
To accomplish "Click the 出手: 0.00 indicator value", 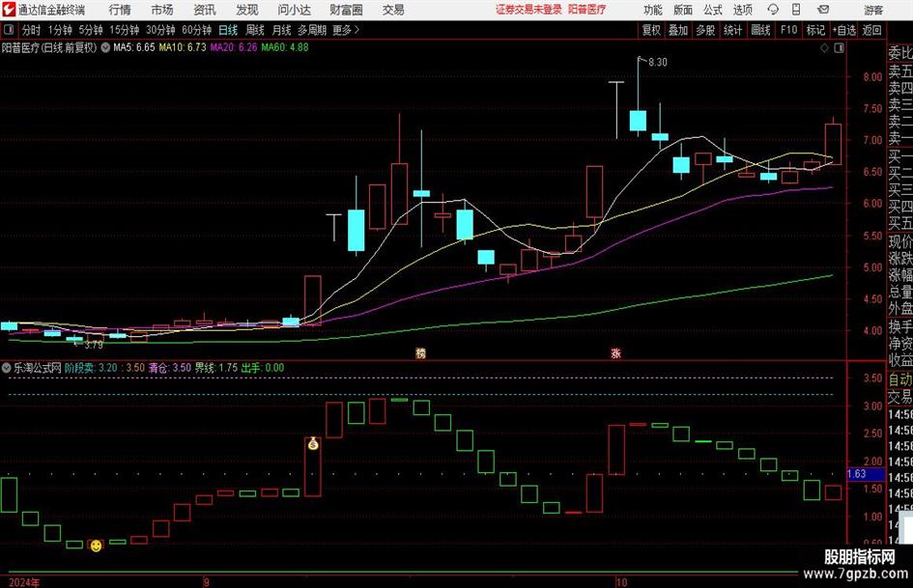I will 263,368.
